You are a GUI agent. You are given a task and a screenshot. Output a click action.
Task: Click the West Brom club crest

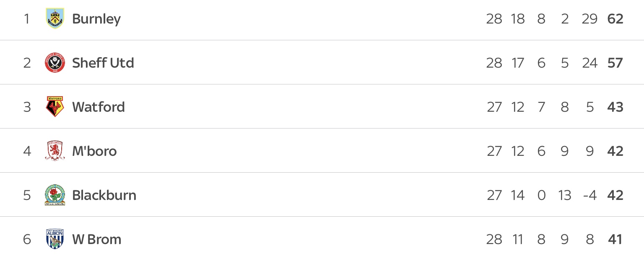(55, 239)
